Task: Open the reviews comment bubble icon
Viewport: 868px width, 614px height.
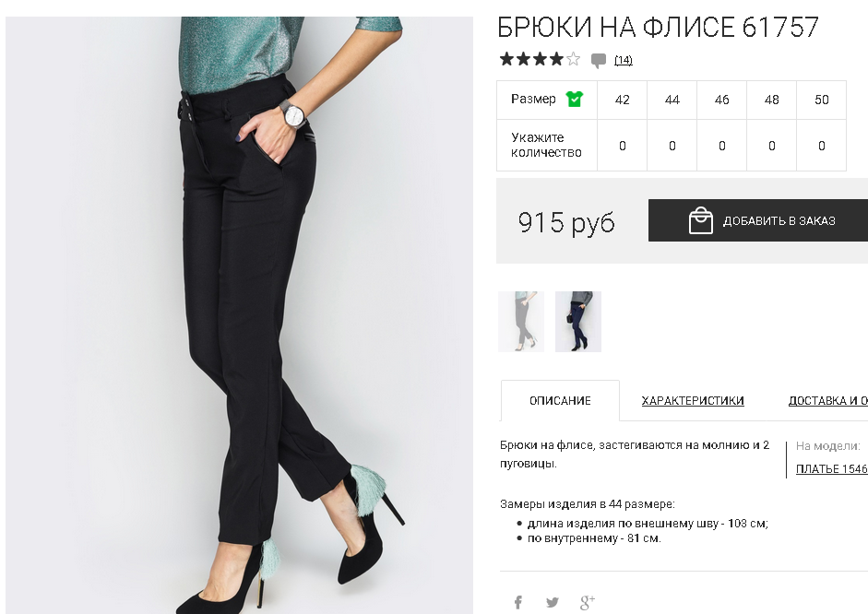Action: click(x=599, y=60)
